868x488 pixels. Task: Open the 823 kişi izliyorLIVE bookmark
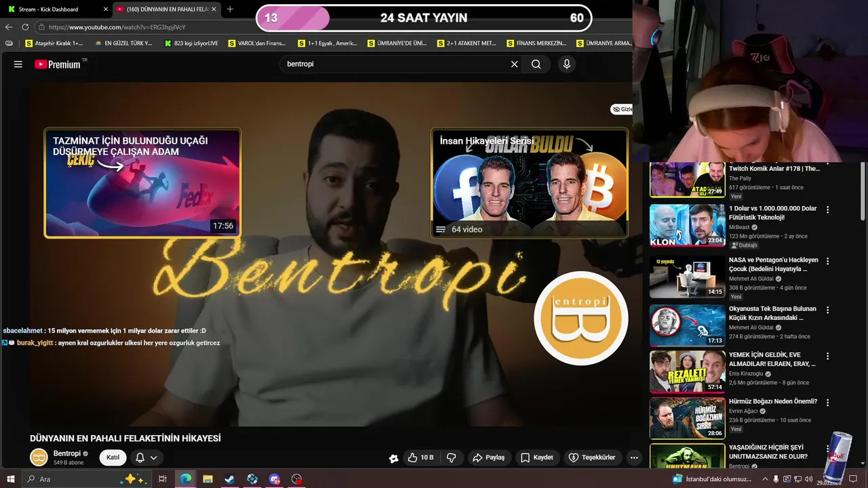[x=192, y=43]
